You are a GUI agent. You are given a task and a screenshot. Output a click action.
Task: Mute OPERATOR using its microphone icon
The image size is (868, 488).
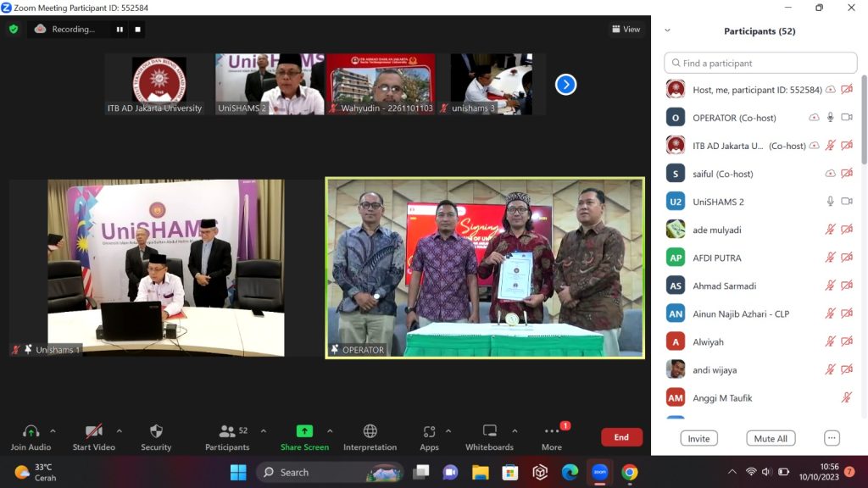(831, 117)
